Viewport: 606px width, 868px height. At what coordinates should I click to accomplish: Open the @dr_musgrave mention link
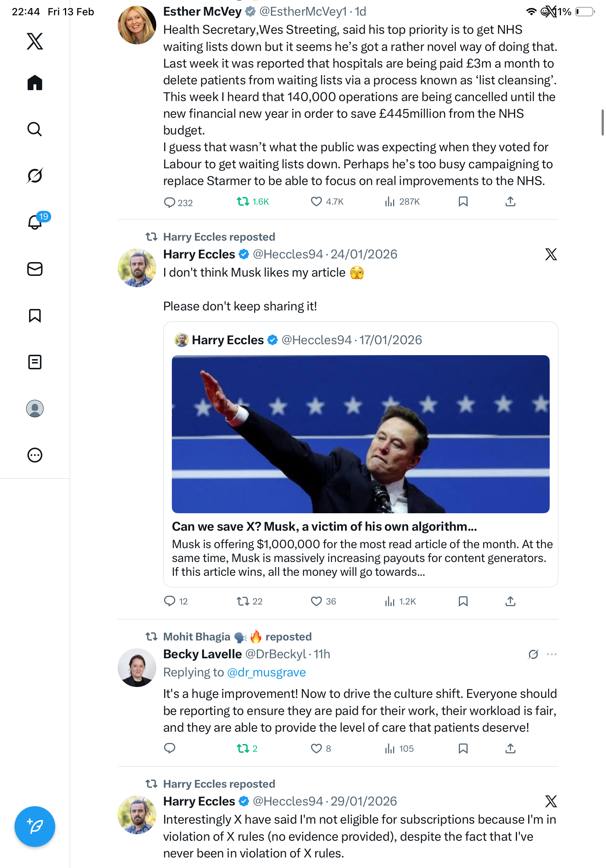[266, 672]
